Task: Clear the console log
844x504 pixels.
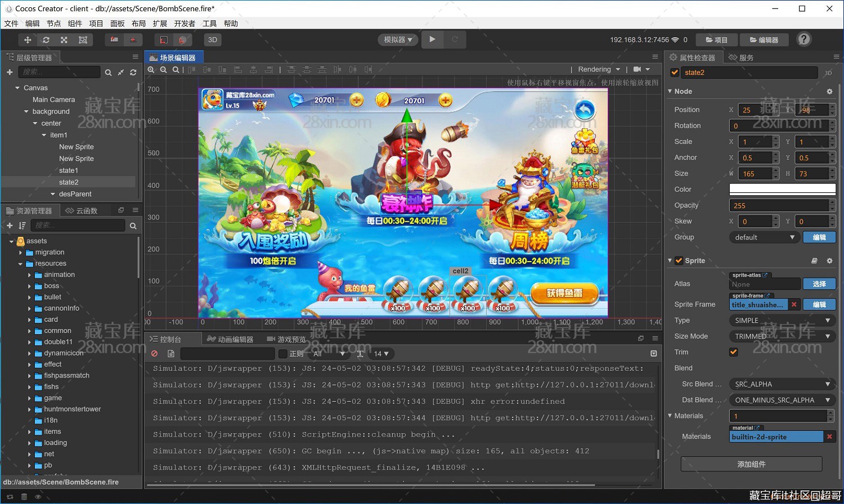Action: click(154, 354)
